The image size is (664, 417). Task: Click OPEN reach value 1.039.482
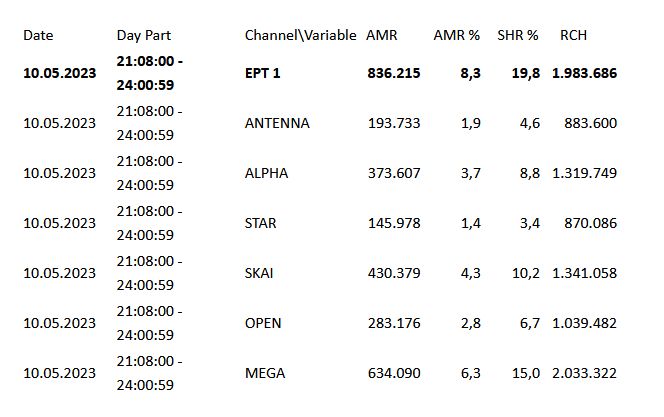coord(584,323)
